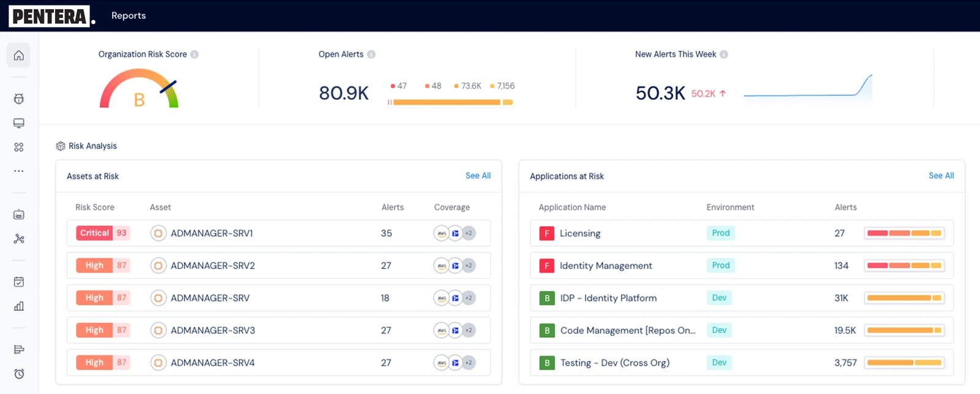
Task: Click blue coverage icon for ADMANAGER-SRV2
Action: coord(455,266)
